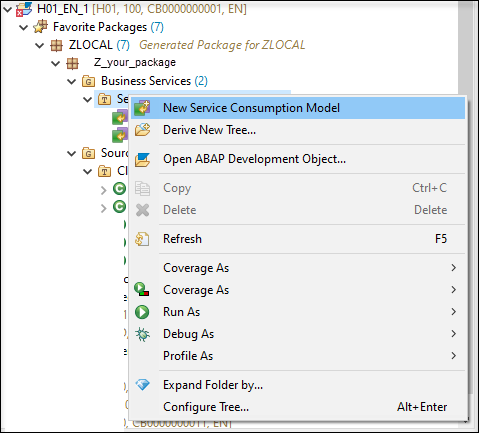Click the Open ABAP Development Object icon
The height and width of the screenshot is (433, 479).
(142, 159)
